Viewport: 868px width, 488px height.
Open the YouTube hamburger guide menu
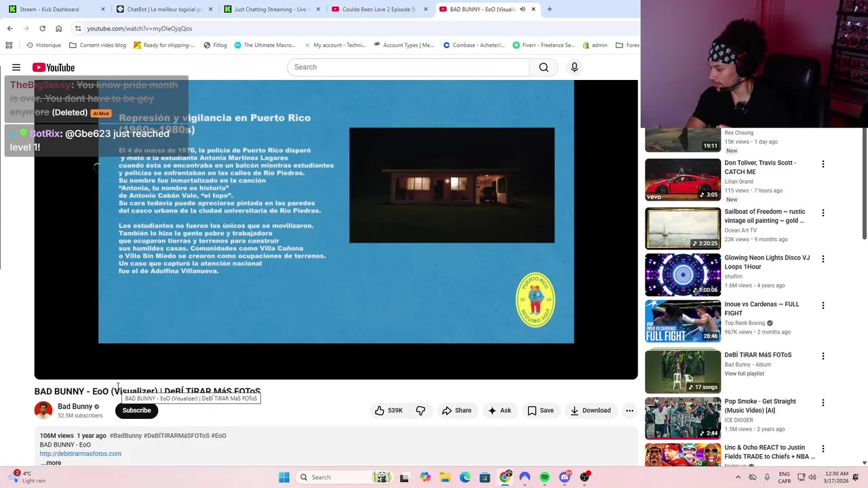point(16,67)
